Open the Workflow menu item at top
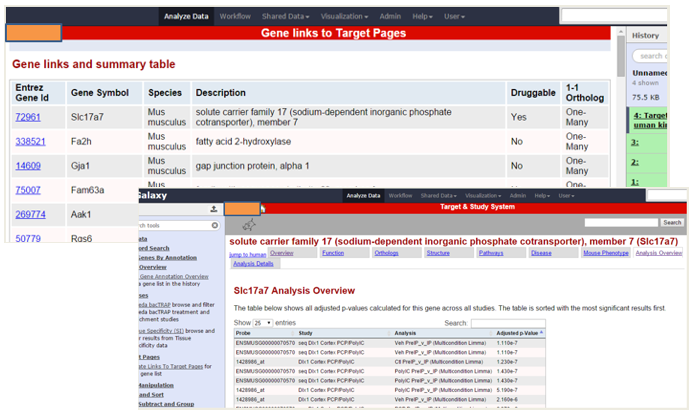Viewport: 695px width, 418px height. point(235,17)
